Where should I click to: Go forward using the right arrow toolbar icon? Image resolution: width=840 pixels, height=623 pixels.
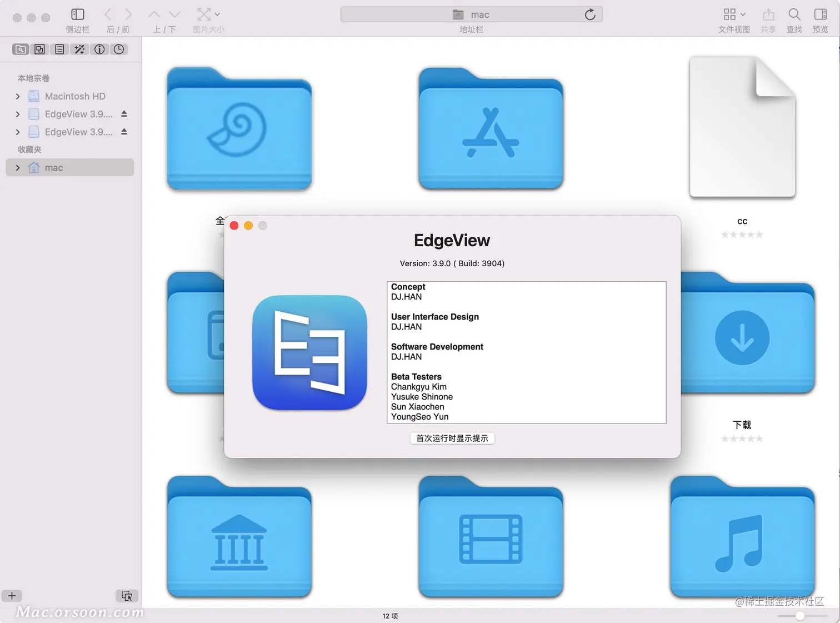(x=128, y=14)
